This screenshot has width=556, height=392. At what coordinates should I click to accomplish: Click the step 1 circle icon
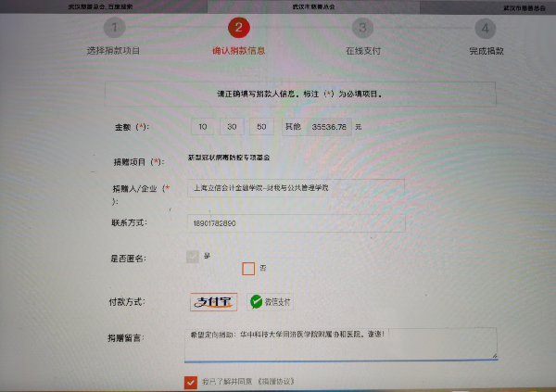pyautogui.click(x=114, y=30)
